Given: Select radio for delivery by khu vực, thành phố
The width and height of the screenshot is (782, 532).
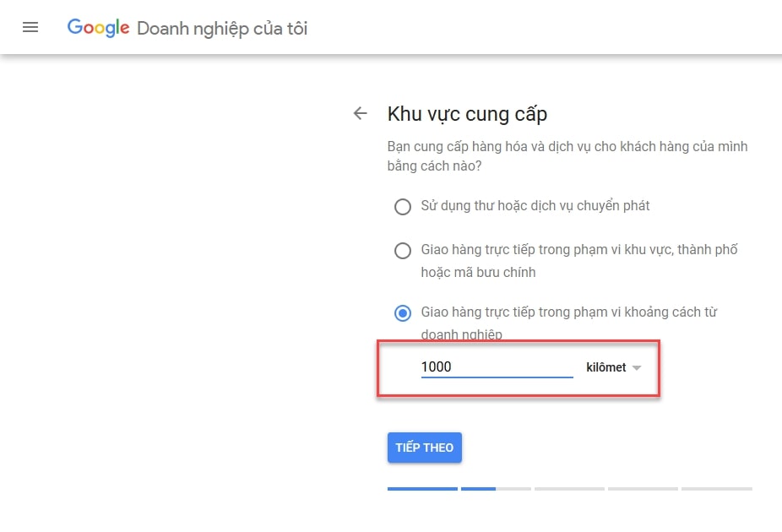Looking at the screenshot, I should pos(403,250).
